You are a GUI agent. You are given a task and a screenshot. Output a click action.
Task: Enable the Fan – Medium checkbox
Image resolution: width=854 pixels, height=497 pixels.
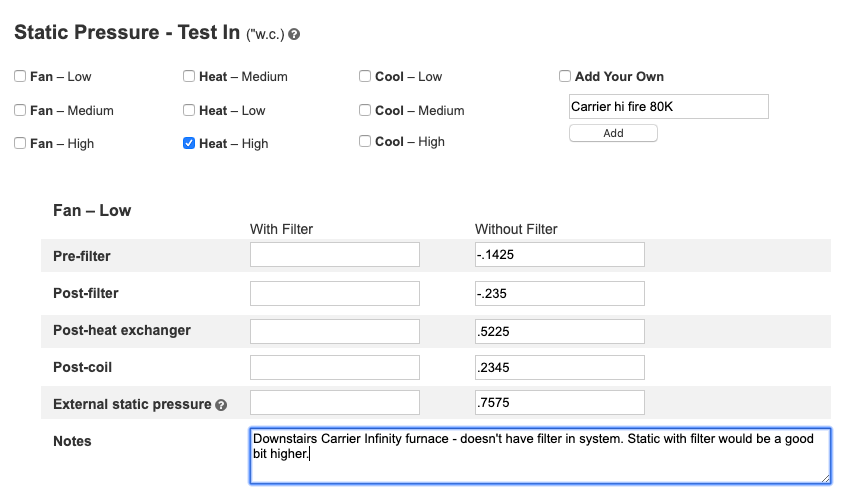20,110
